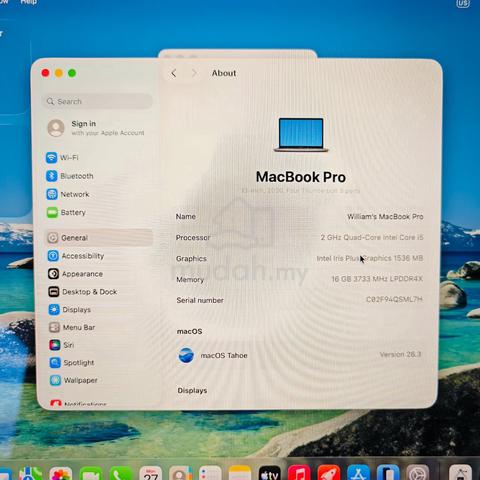Select Network in the sidebar
480x480 pixels.
point(68,194)
